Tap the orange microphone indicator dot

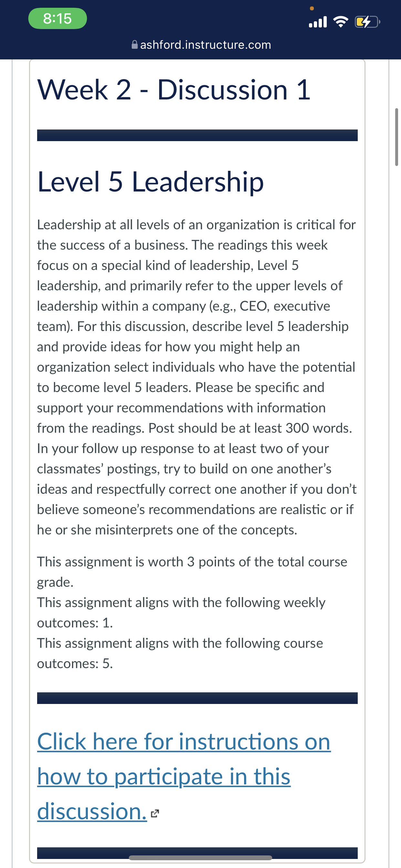[312, 8]
